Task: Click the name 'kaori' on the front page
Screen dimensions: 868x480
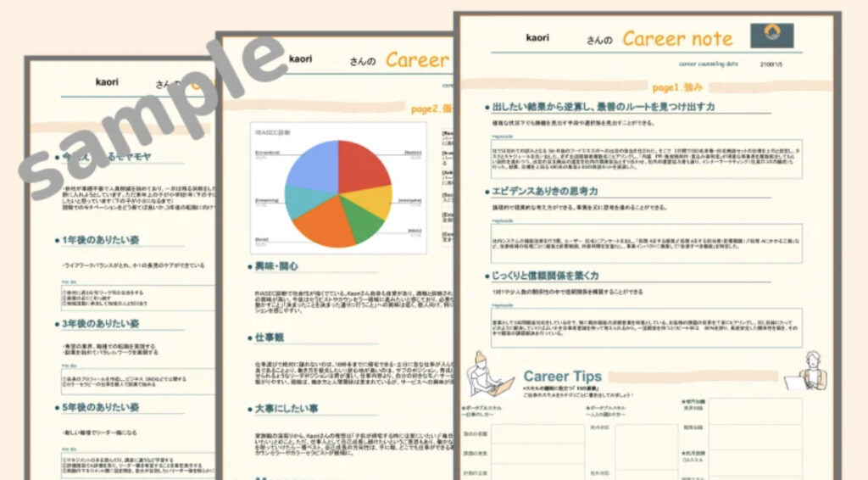Action: tap(537, 38)
